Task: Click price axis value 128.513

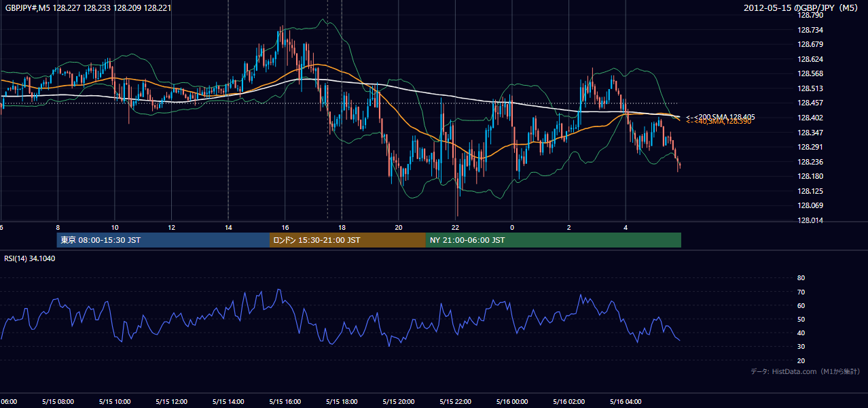Action: click(811, 88)
